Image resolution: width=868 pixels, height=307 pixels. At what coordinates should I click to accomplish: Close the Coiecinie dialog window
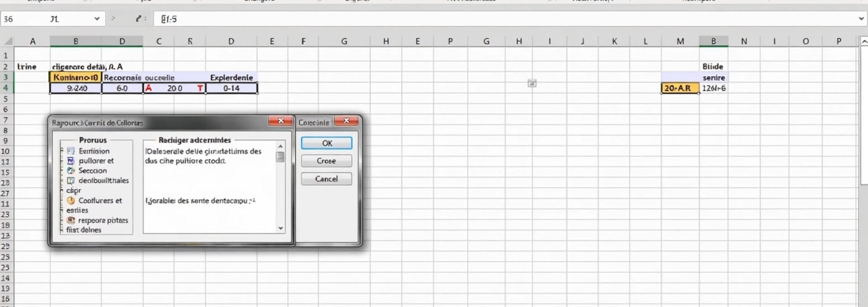[x=347, y=121]
